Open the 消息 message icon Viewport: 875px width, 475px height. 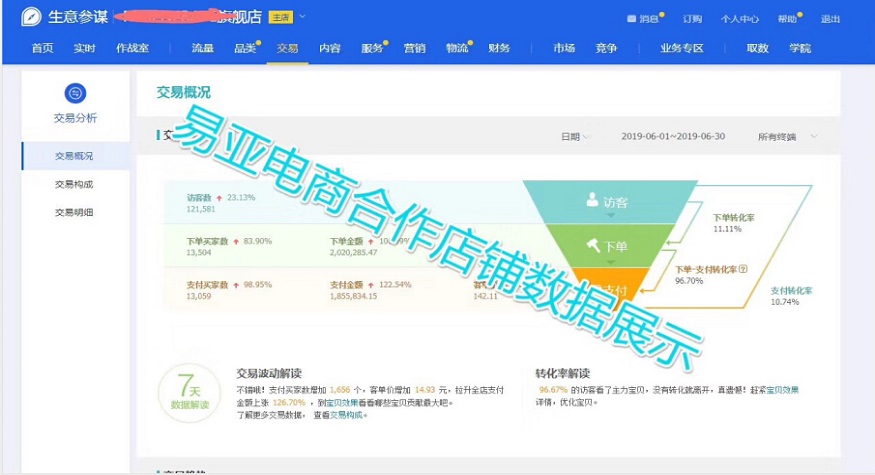pos(631,19)
